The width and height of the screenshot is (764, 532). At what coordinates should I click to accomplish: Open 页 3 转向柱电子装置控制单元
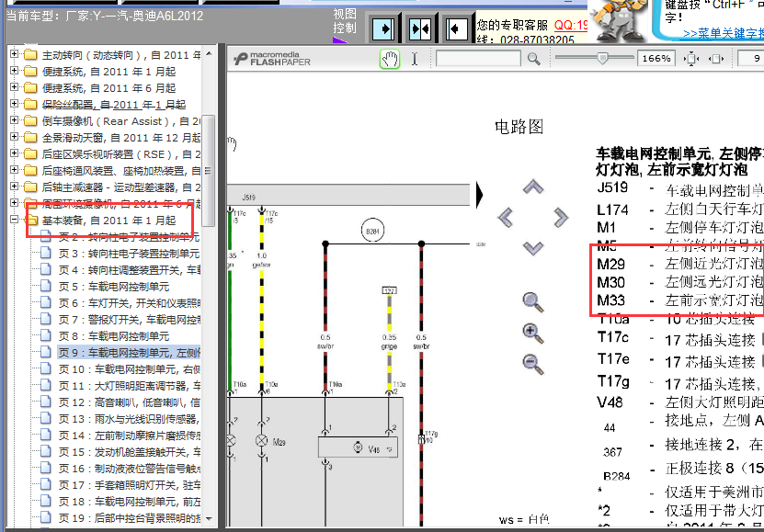129,254
